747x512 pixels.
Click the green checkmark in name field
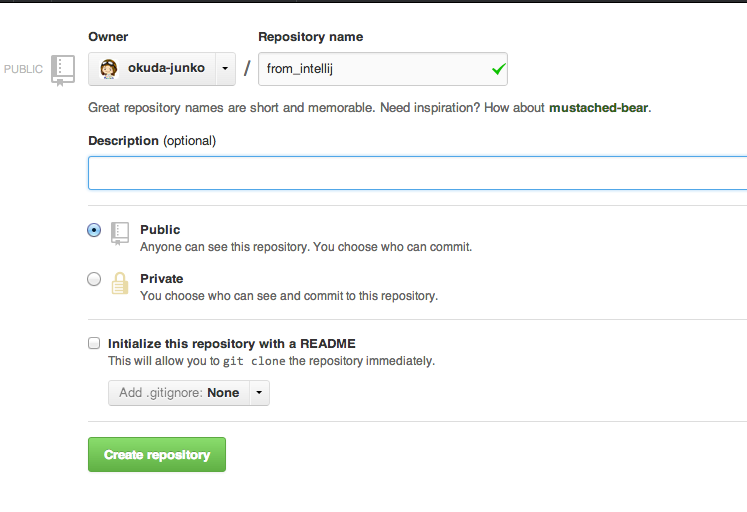pyautogui.click(x=498, y=69)
